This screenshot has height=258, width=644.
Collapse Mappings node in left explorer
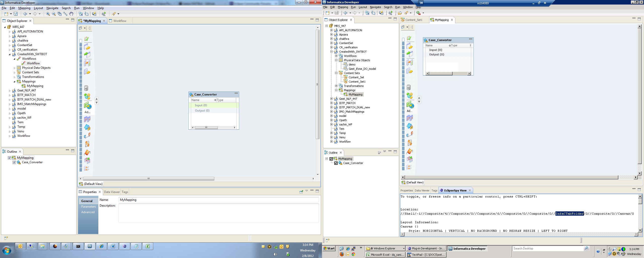(15, 81)
